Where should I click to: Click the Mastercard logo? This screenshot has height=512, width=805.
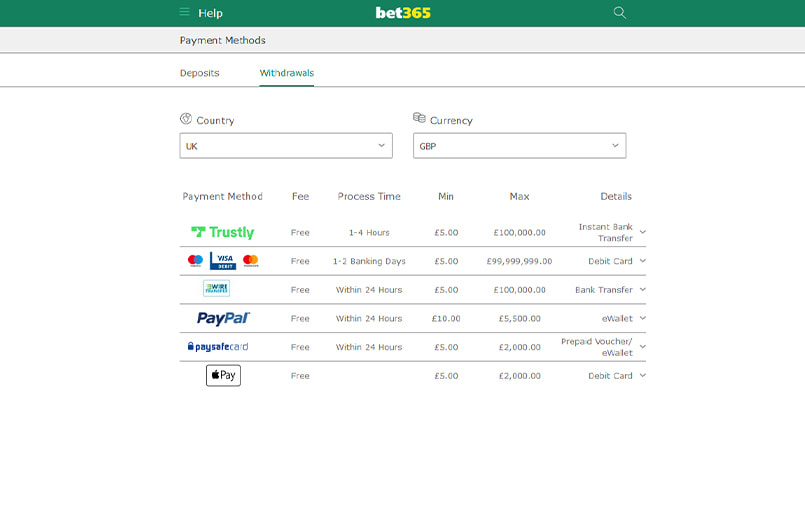click(x=251, y=261)
